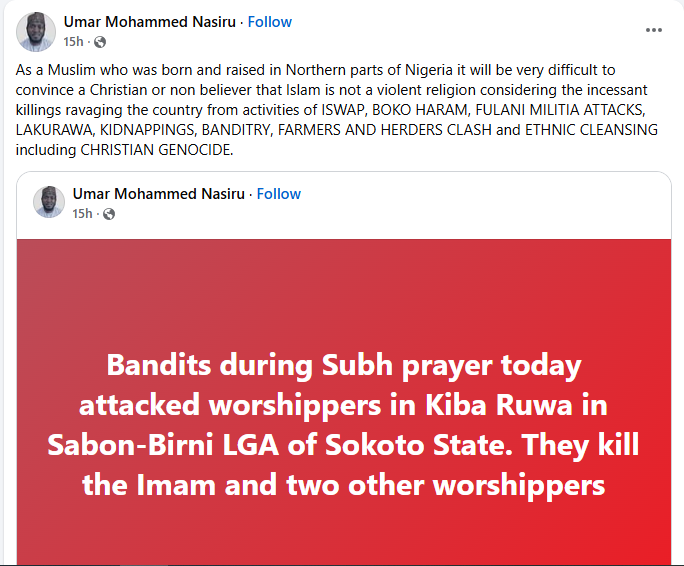Open Umar Mohammed Nasiru's profile from top post name
Image resolution: width=684 pixels, height=566 pixels.
150,21
